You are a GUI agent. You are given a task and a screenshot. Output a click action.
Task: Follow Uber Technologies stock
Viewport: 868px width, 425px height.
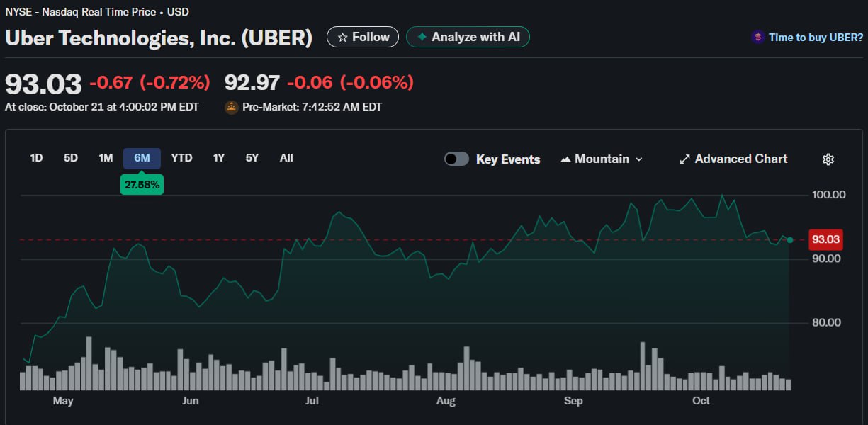363,37
